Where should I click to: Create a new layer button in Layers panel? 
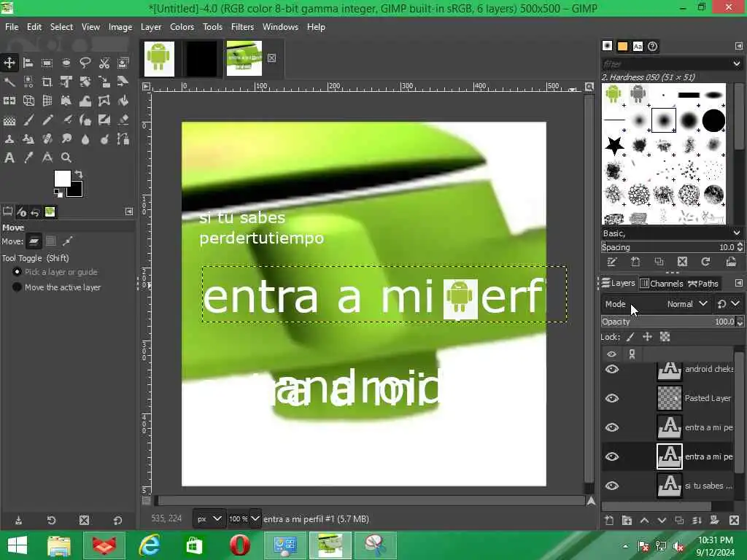[609, 520]
